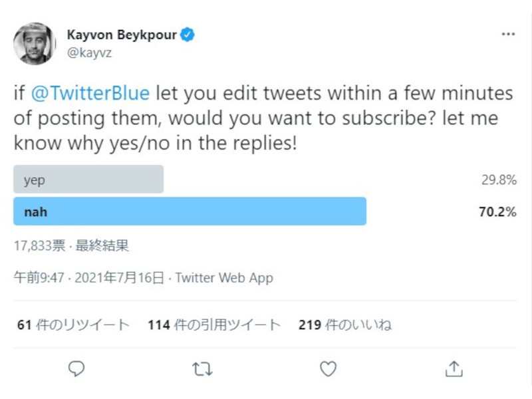View the 219 件のいいね list

344,325
